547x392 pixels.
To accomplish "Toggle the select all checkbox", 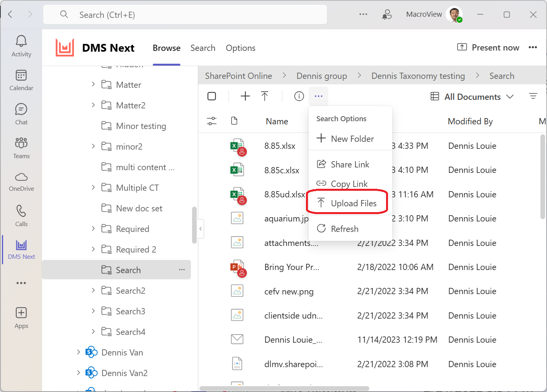I will (212, 96).
